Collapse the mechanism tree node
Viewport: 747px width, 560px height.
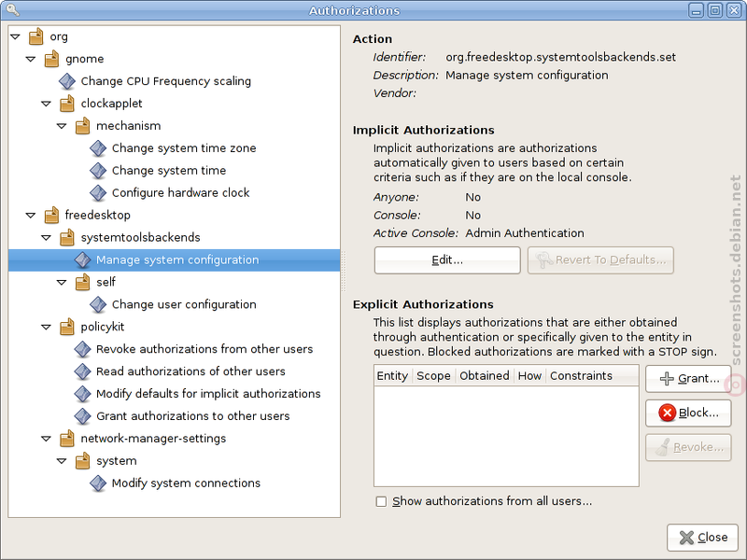[62, 126]
